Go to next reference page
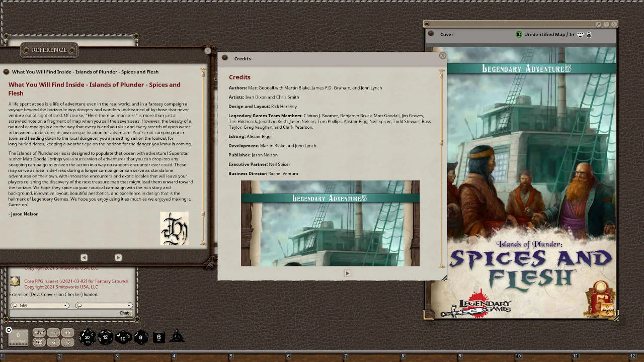 118,257
